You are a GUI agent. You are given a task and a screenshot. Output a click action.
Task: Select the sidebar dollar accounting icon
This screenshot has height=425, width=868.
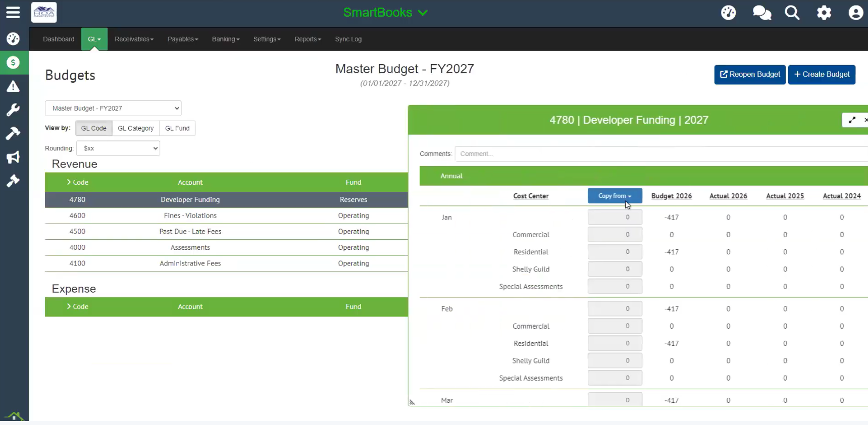tap(13, 63)
